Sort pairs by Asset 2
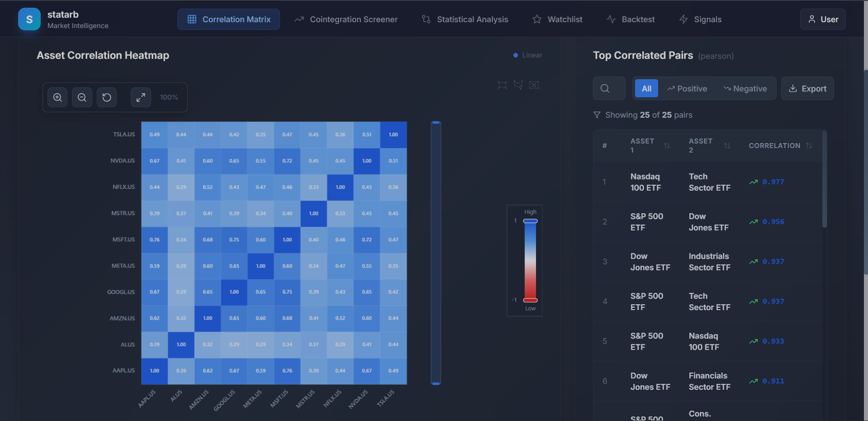The image size is (868, 421). pyautogui.click(x=727, y=145)
